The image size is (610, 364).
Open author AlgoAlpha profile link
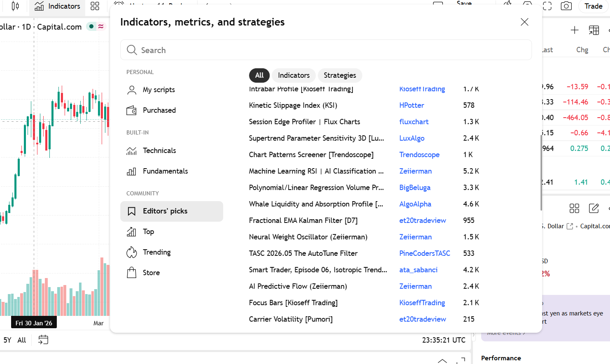point(415,204)
